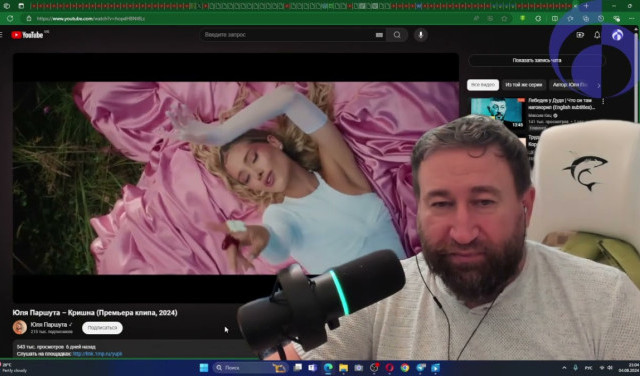The image size is (640, 376).
Task: Open the YouTube account avatar menu
Action: coord(617,35)
